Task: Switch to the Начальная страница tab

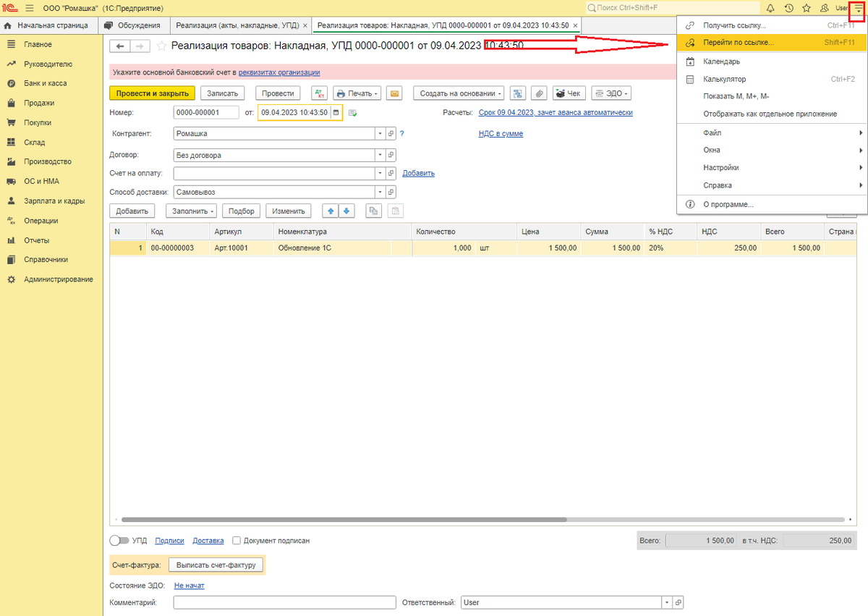Action: point(48,25)
